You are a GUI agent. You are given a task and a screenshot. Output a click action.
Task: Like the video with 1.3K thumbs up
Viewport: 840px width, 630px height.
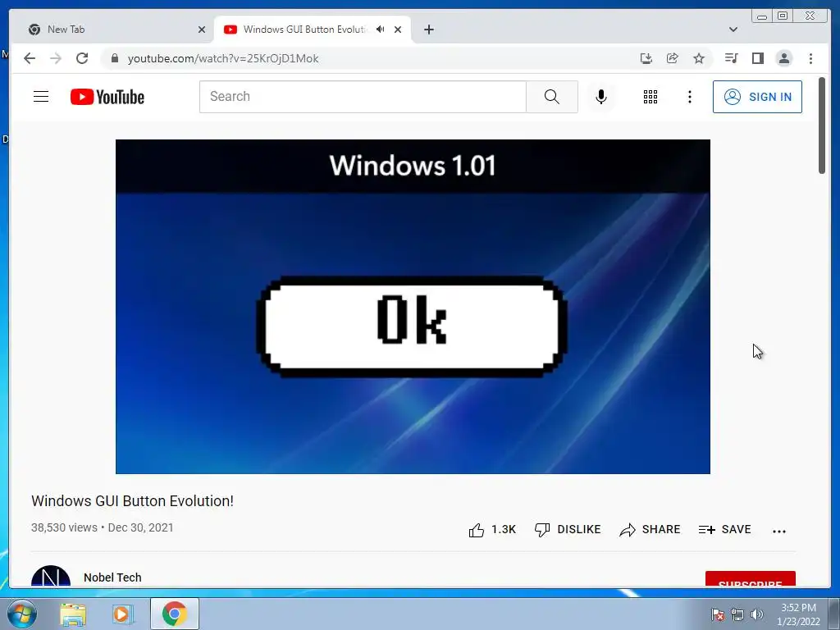coord(492,529)
